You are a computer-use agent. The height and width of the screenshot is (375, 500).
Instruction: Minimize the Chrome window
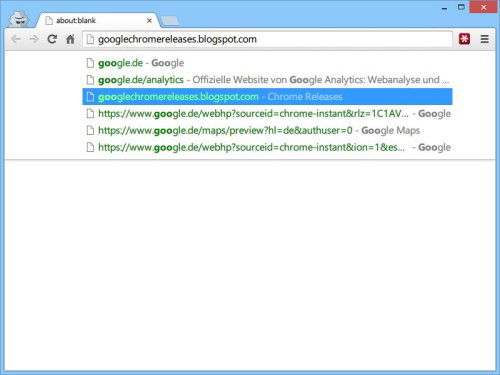pos(444,8)
